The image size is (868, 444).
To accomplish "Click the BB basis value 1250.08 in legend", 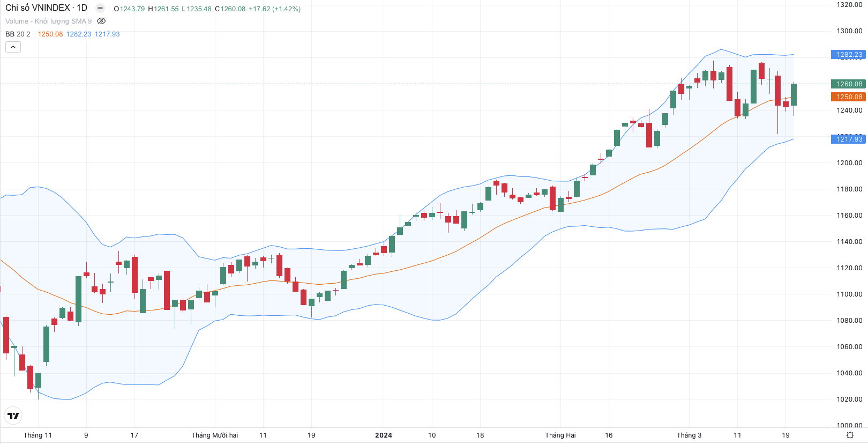I will click(x=50, y=34).
